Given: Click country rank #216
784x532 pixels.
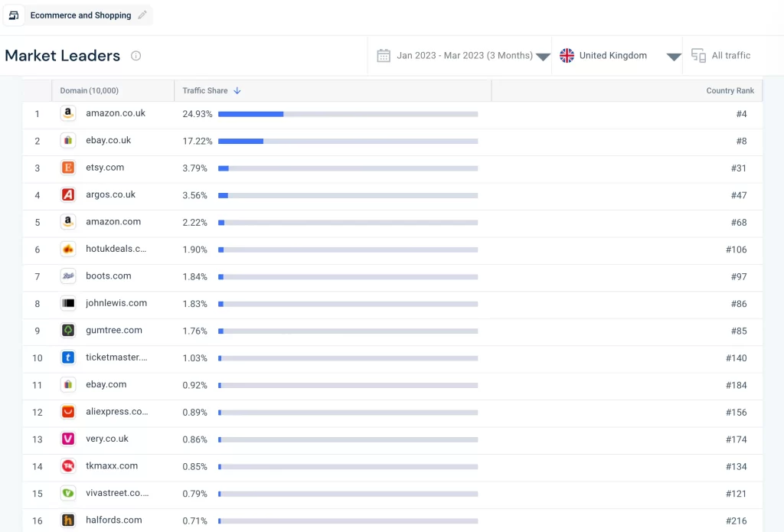Looking at the screenshot, I should (x=736, y=521).
